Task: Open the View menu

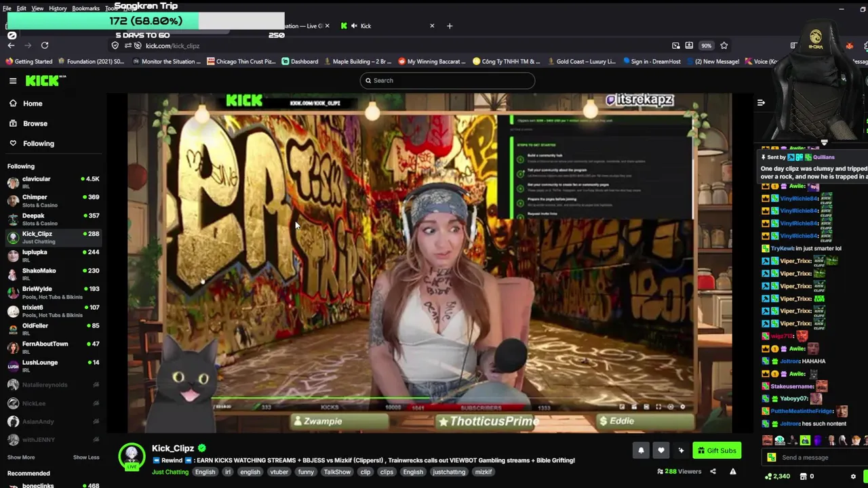Action: (37, 8)
